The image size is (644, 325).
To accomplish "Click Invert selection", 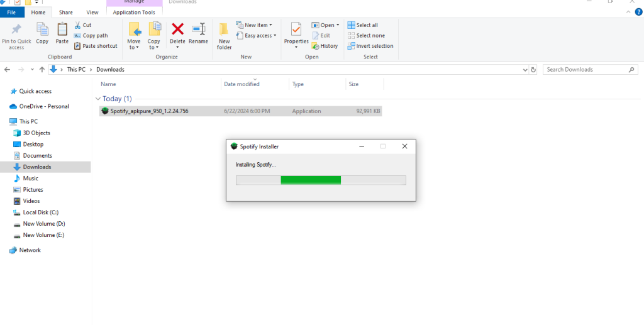I will point(370,46).
